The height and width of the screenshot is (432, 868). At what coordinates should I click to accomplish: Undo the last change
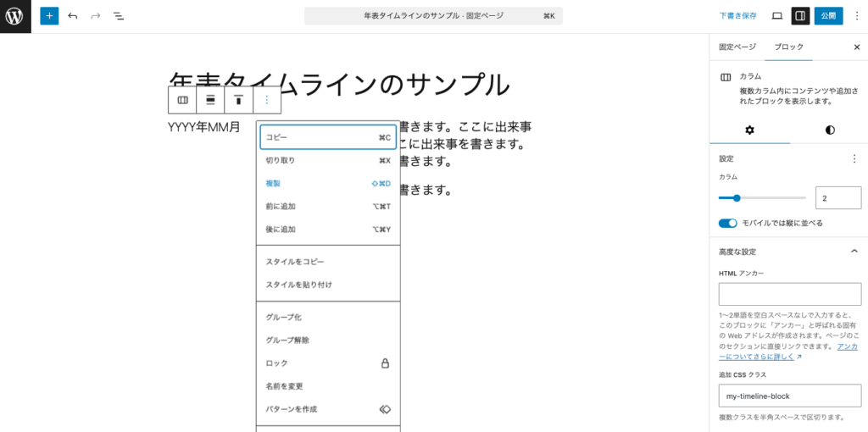[x=73, y=16]
